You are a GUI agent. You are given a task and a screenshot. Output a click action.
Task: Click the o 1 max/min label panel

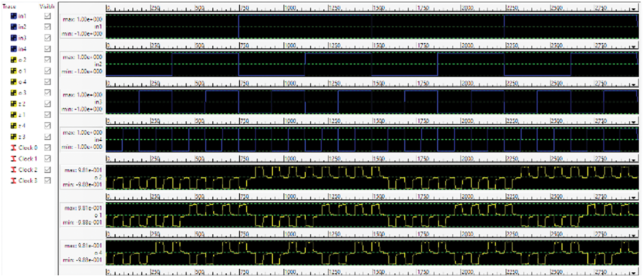[82, 215]
